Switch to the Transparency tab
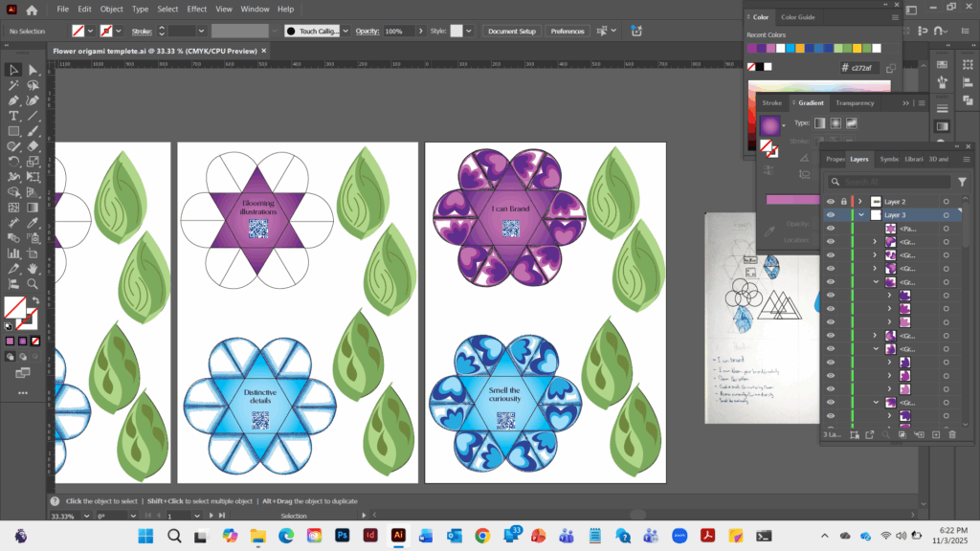 (x=854, y=102)
